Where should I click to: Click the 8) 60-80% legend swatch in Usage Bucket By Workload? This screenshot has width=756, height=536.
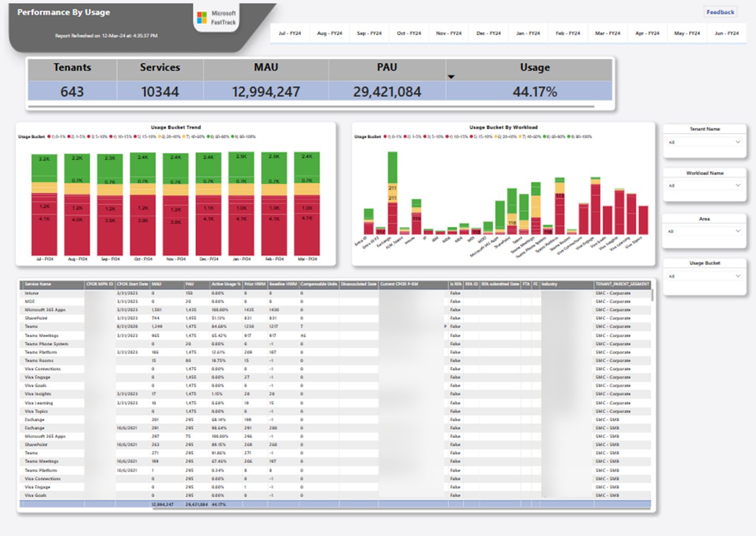[545, 137]
